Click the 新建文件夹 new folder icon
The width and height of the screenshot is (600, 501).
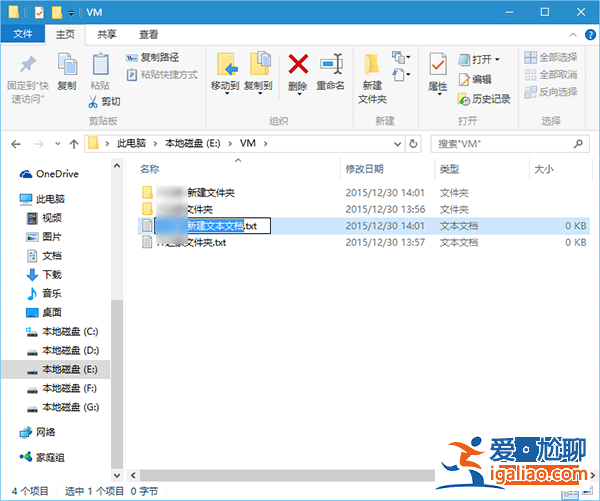[x=372, y=64]
